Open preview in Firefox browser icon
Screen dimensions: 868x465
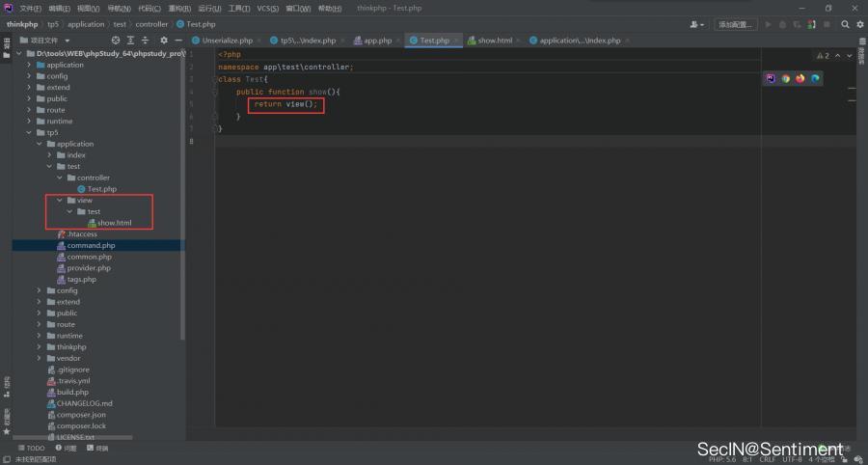pyautogui.click(x=800, y=78)
